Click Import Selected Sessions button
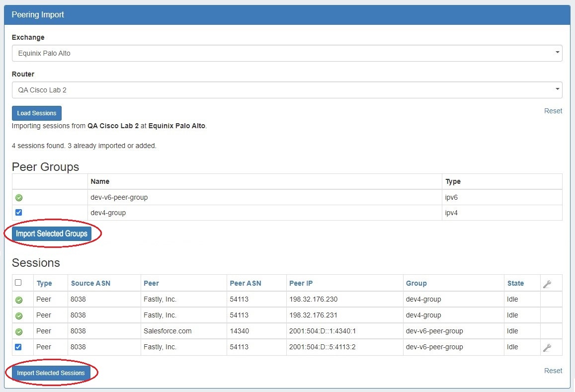Viewport: 575px width, 392px height. point(51,373)
